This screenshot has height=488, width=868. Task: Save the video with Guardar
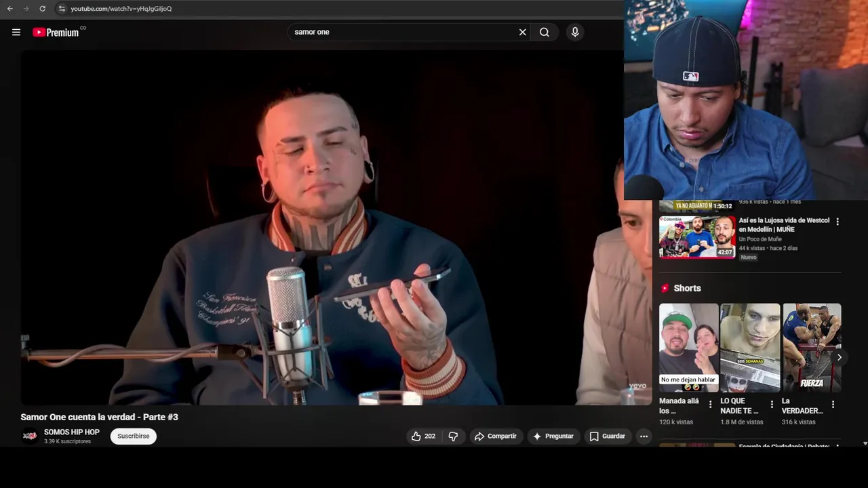(x=607, y=436)
